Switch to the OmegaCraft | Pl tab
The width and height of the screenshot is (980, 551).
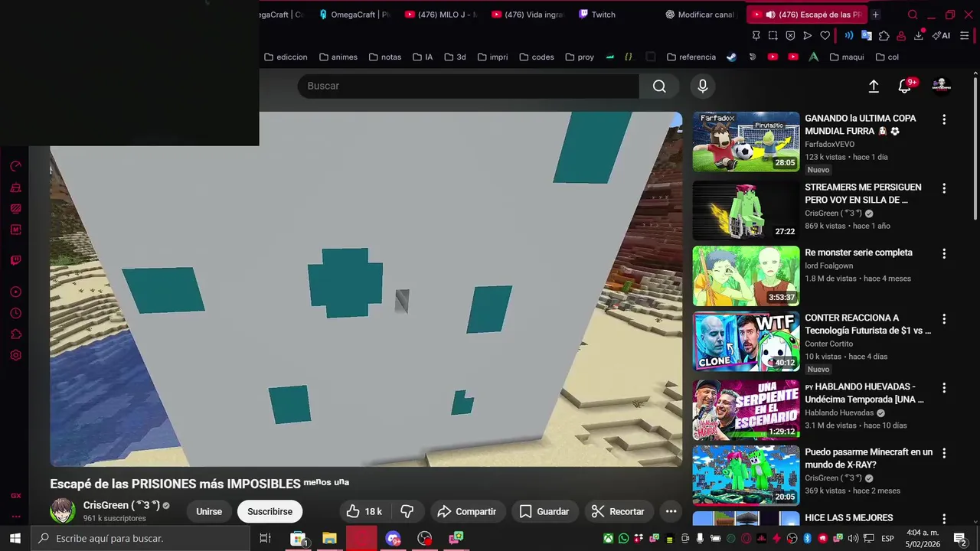coord(354,15)
